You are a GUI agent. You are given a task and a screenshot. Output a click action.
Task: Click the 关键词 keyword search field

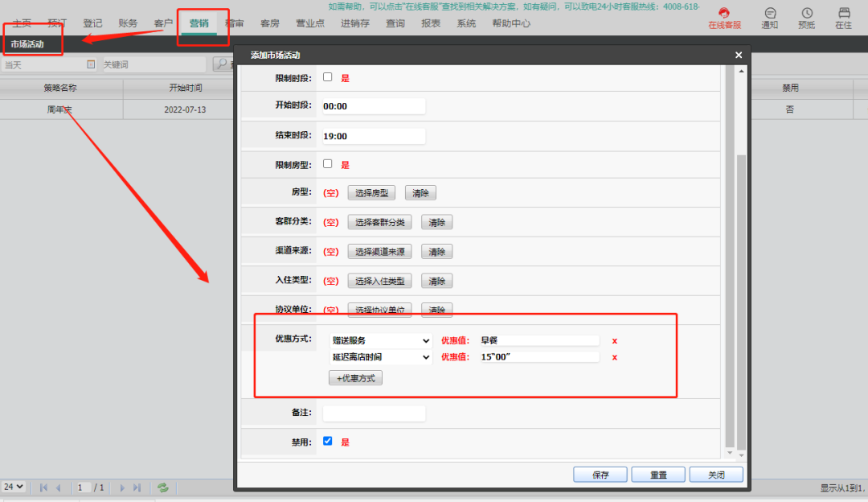[x=154, y=65]
